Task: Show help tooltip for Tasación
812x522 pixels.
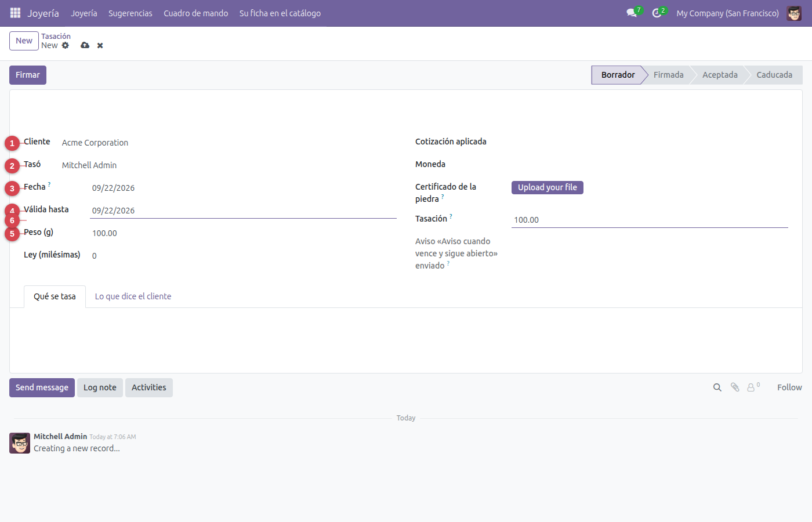Action: coord(451,216)
